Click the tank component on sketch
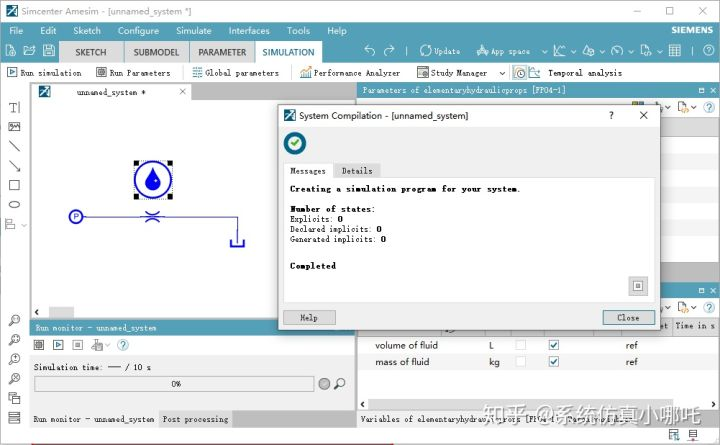 237,242
